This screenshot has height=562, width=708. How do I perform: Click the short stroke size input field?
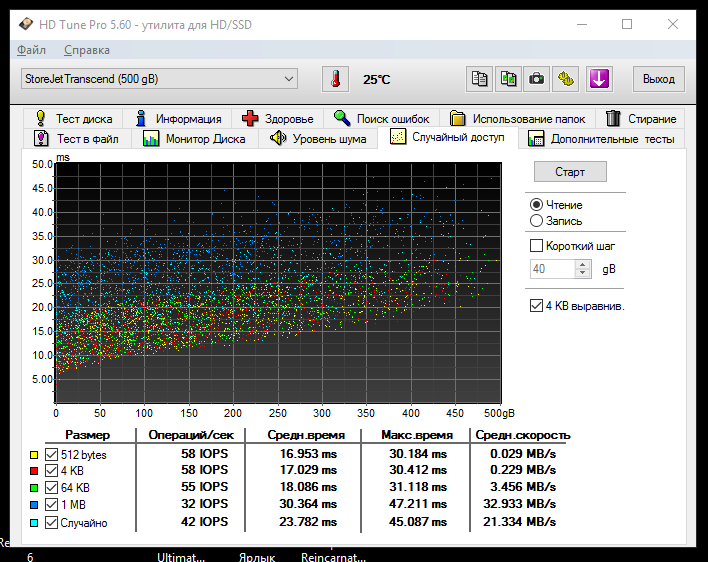(551, 269)
